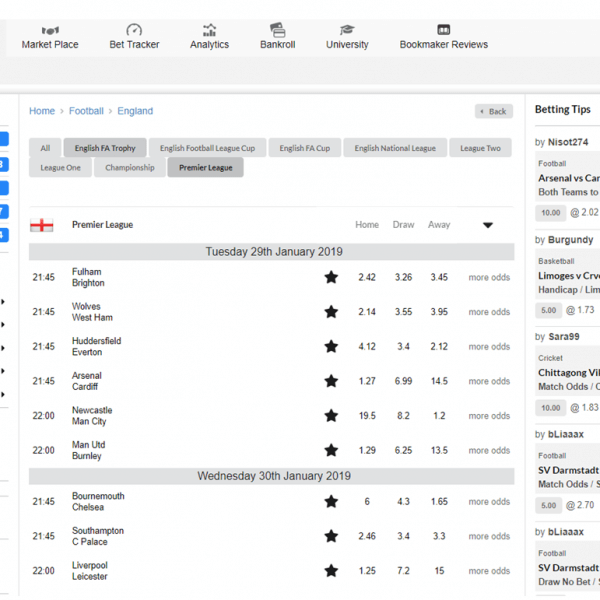Click the England flag icon

42,225
